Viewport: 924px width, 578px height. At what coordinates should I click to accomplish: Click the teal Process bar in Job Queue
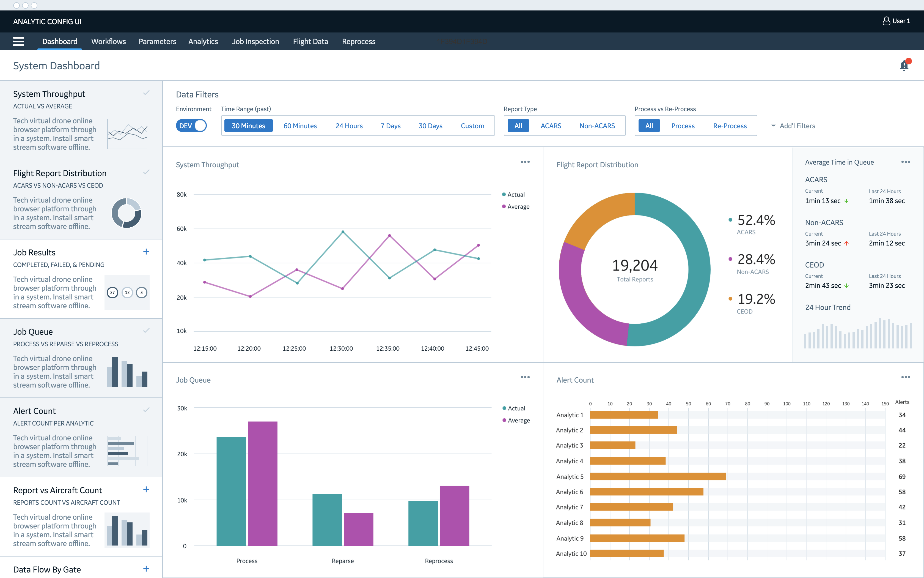(231, 491)
